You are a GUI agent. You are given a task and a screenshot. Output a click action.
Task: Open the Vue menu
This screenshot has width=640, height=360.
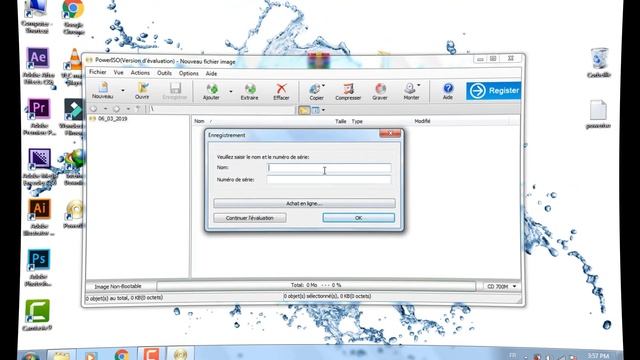point(118,73)
